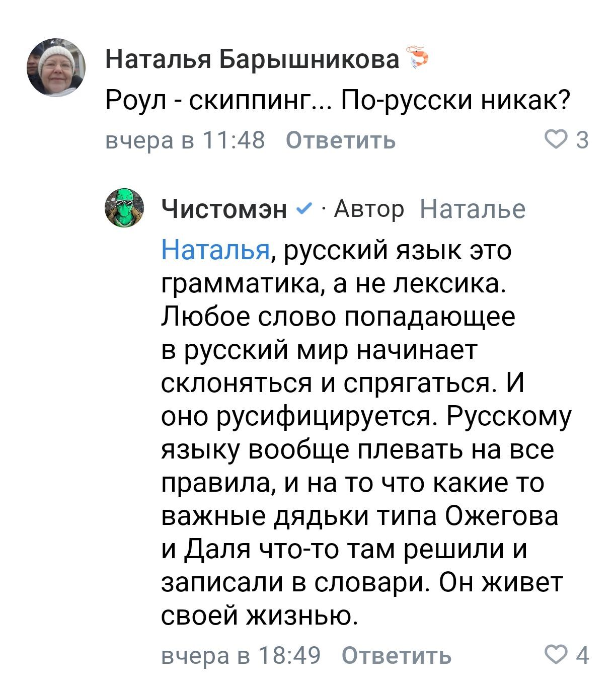Screen dimensions: 616x688
Task: Open the "вчера в 11:48" timestamp
Action: tap(185, 140)
